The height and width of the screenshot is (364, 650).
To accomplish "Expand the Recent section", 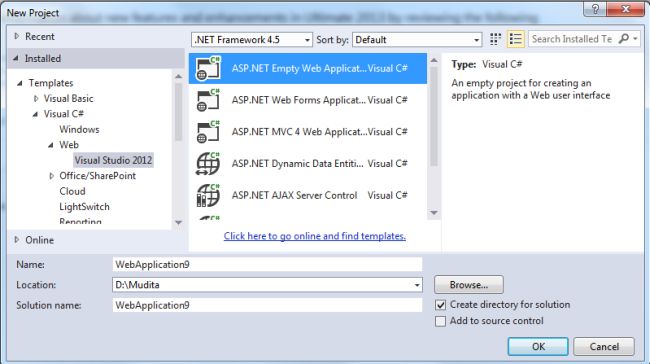I will (x=17, y=36).
